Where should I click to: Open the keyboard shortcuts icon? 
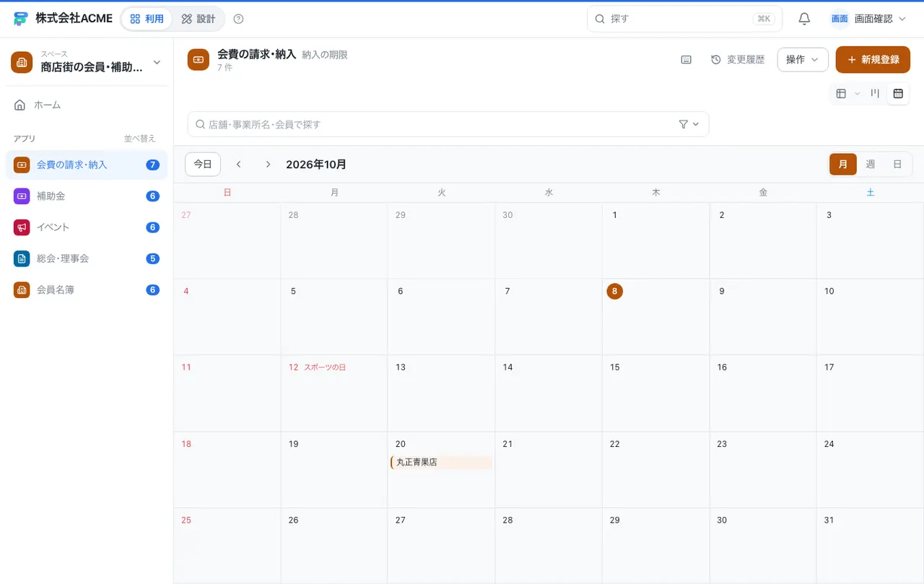687,60
